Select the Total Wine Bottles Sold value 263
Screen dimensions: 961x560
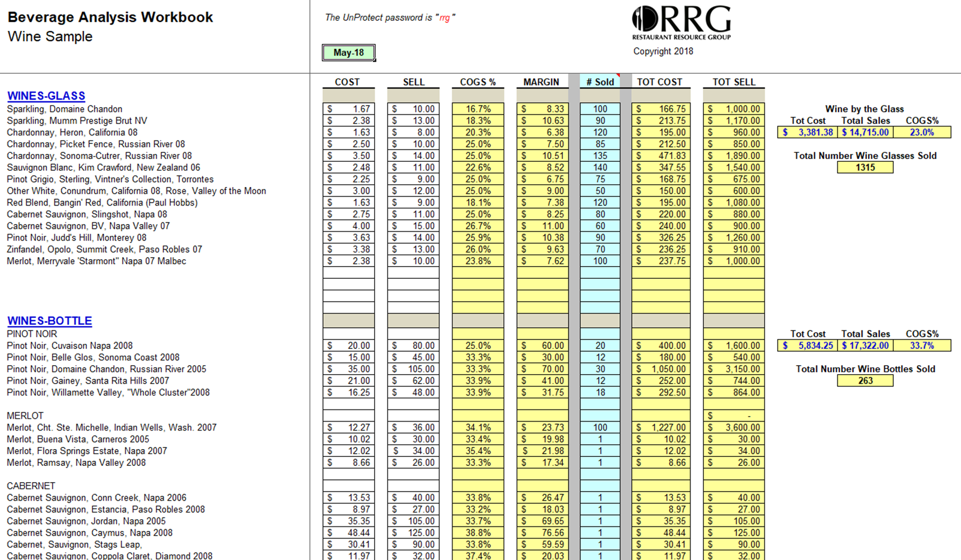pos(865,380)
